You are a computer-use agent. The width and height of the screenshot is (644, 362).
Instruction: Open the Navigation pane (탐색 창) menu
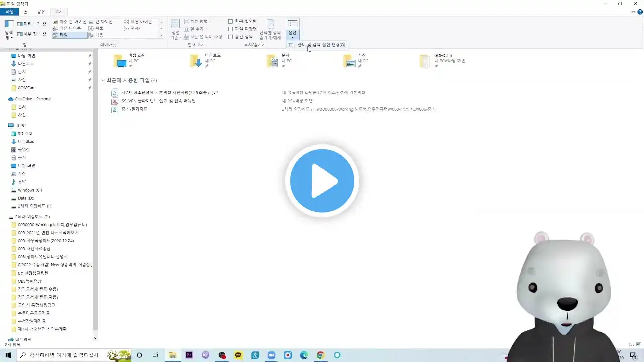9,30
